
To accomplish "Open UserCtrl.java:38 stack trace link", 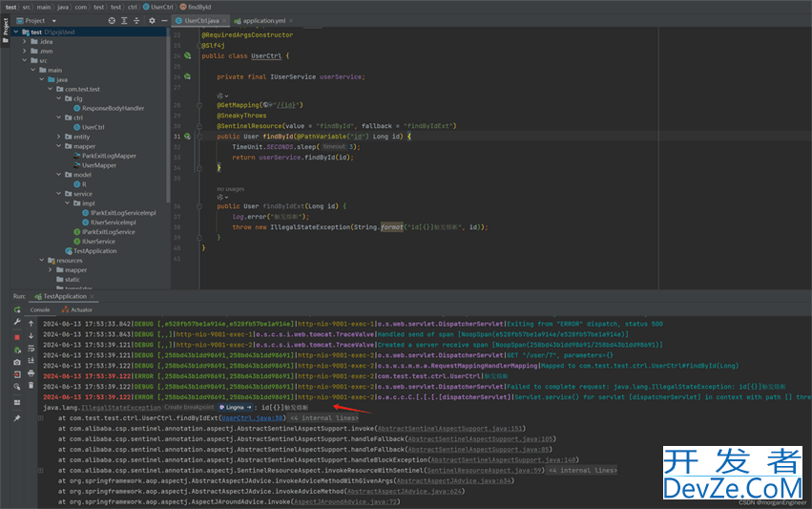I will pyautogui.click(x=252, y=418).
